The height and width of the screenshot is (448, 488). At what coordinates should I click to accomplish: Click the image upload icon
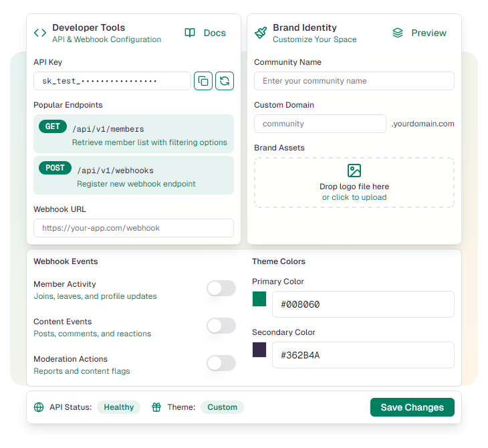point(354,171)
